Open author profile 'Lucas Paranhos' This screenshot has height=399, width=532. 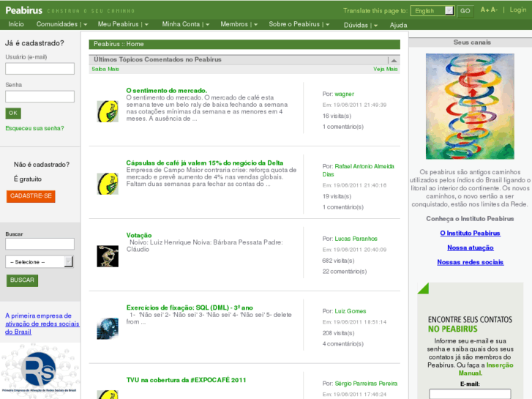[356, 239]
